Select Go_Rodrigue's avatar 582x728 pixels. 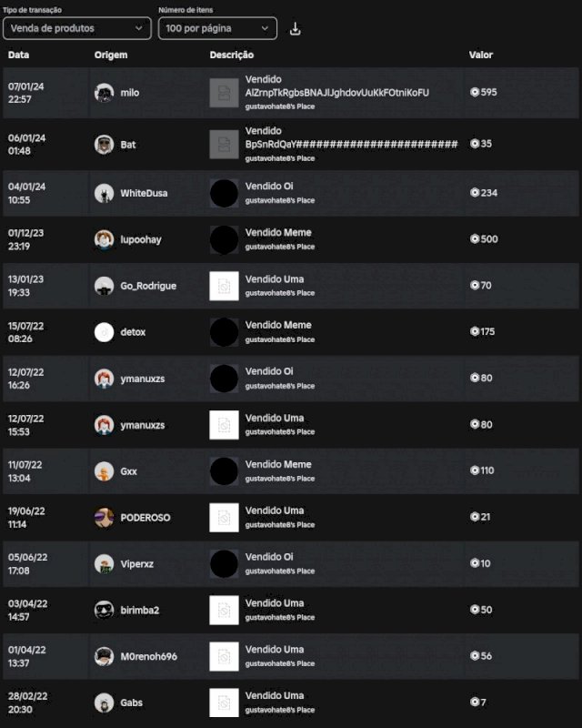point(104,286)
